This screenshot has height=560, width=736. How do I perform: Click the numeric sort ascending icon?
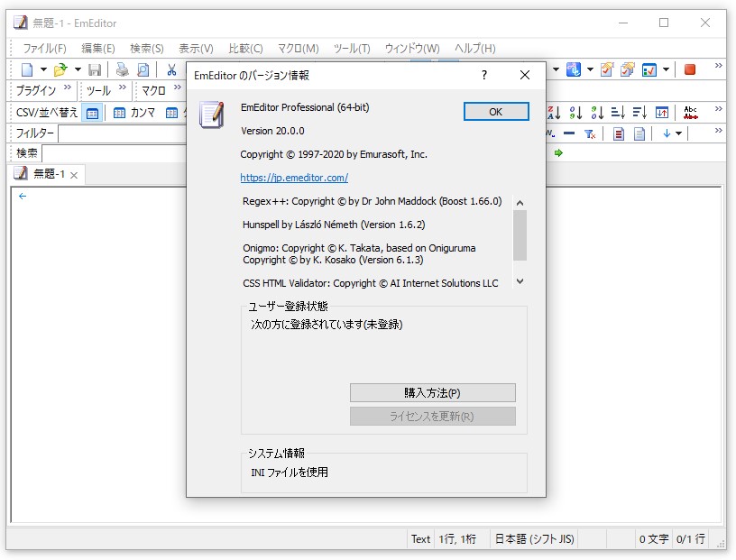(575, 114)
